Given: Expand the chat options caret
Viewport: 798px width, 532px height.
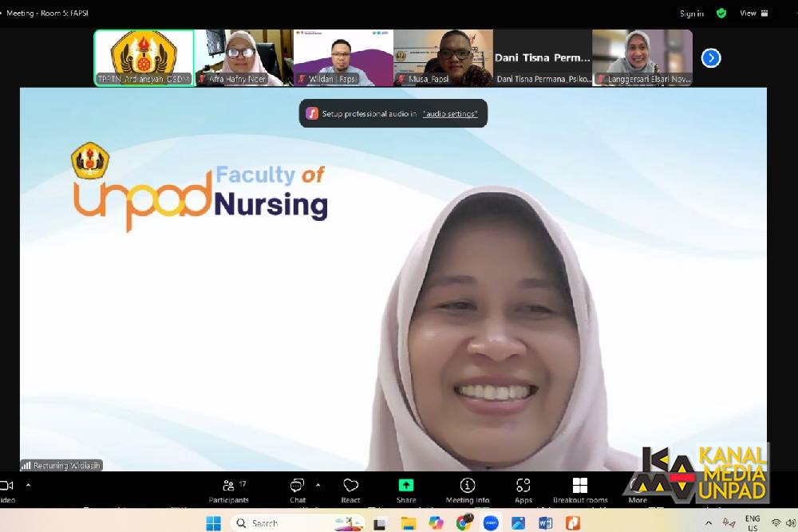Looking at the screenshot, I should coord(318,484).
